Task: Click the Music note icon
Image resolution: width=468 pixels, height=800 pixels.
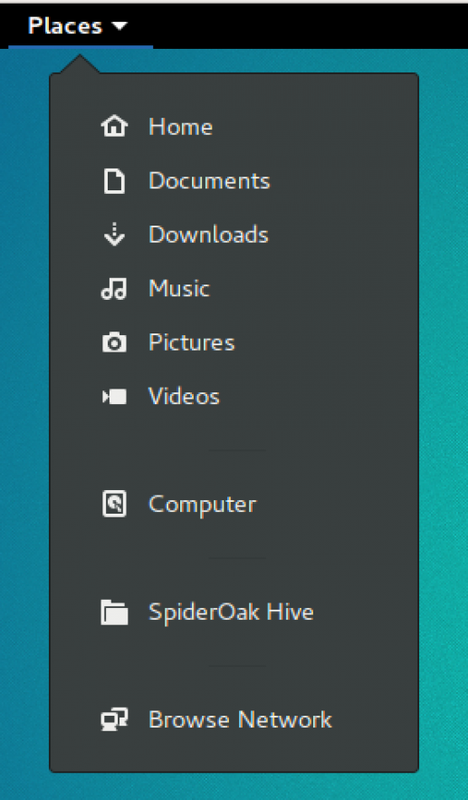Action: pyautogui.click(x=114, y=289)
